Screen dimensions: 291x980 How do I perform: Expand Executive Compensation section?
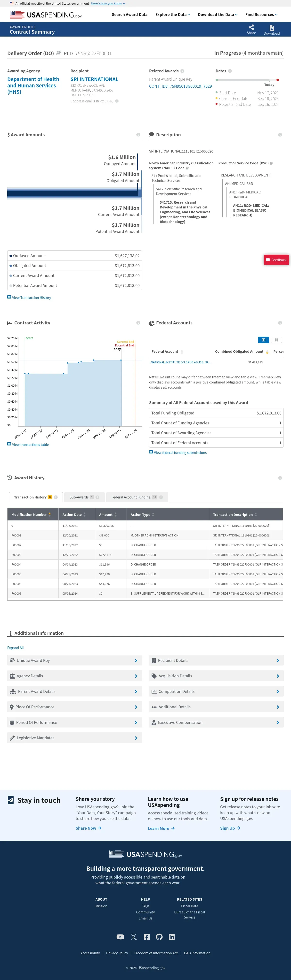(x=216, y=722)
